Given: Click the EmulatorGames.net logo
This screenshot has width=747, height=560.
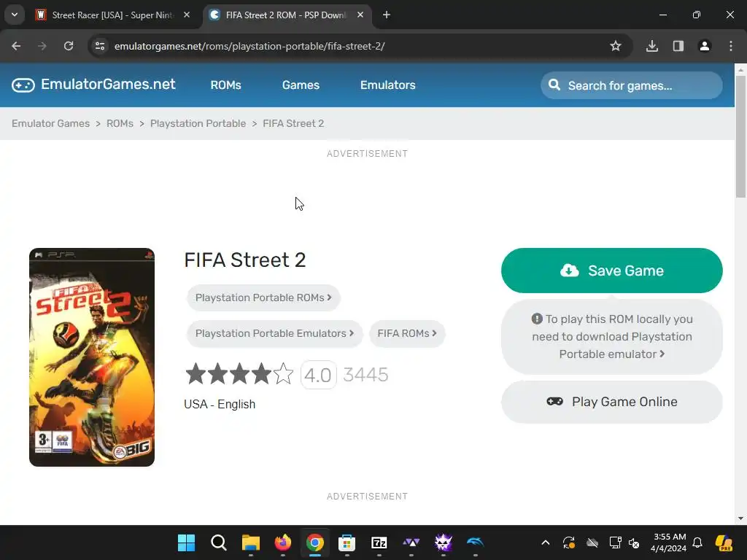Looking at the screenshot, I should coord(93,85).
